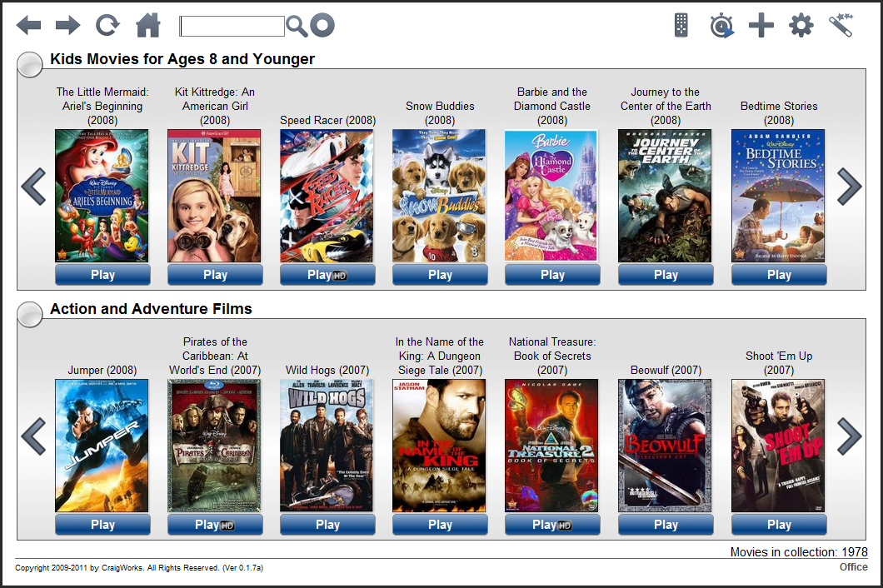Screen dimensions: 883x588
Task: Show previous movies in Action and Adventure row
Action: [34, 436]
